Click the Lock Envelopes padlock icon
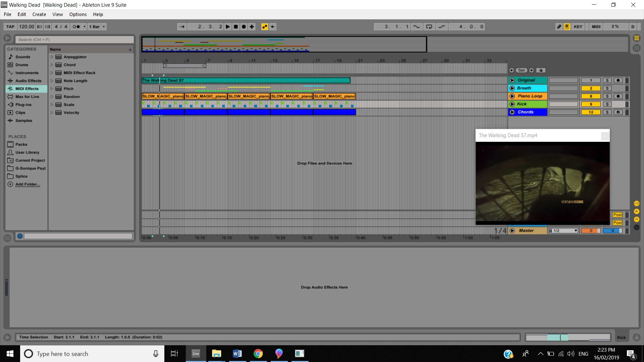The image size is (644, 362). (541, 70)
